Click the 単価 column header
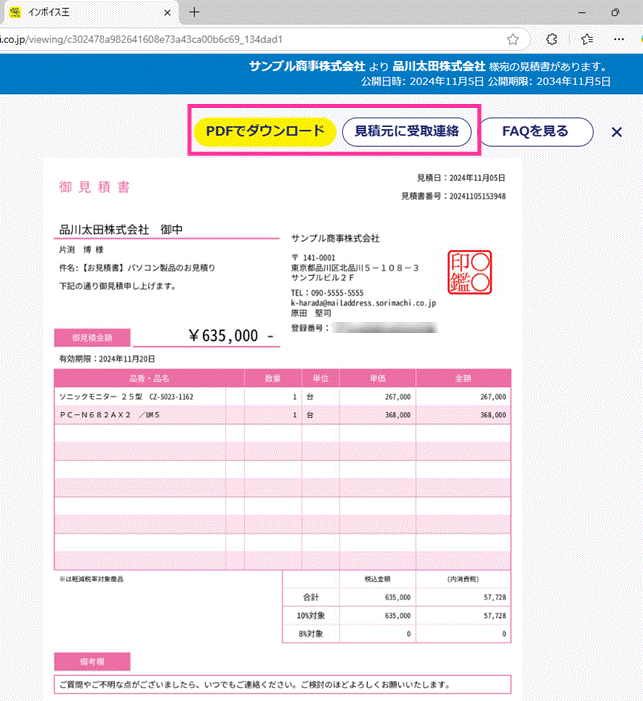Viewport: 643px width, 701px height. tap(377, 378)
